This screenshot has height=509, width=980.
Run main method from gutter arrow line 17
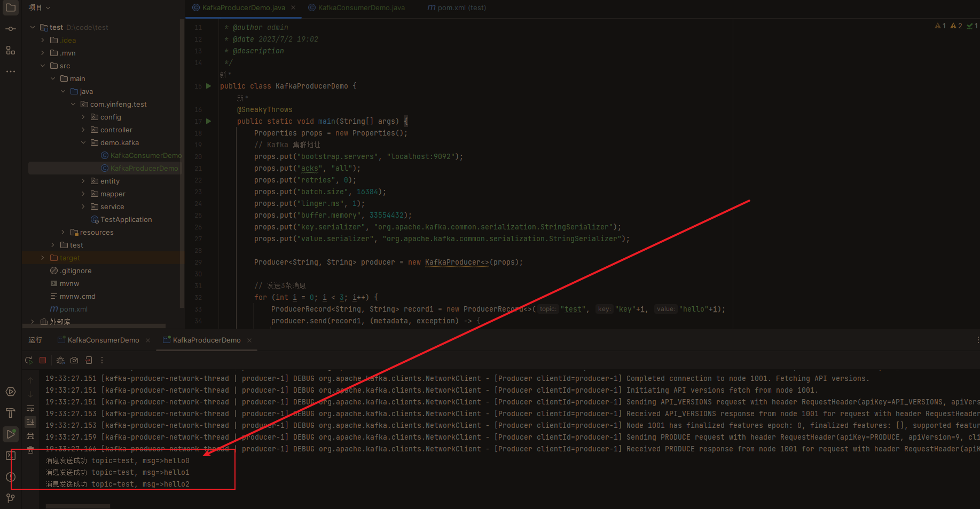tap(209, 121)
